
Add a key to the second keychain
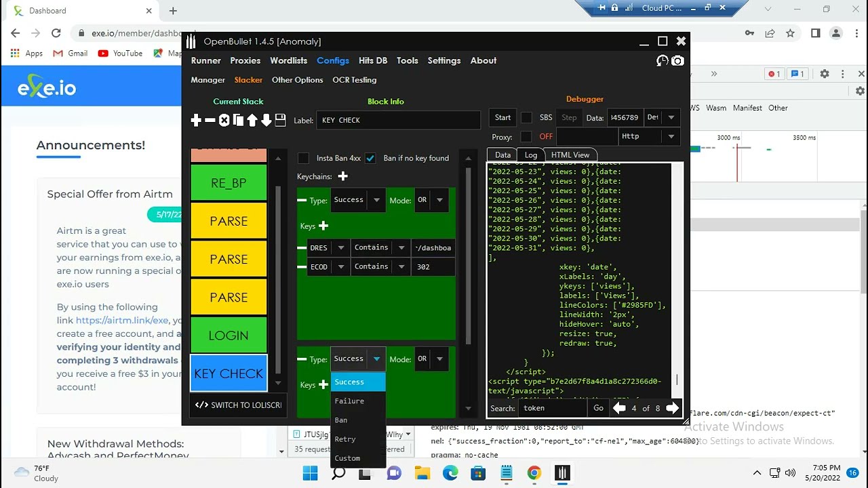[323, 384]
